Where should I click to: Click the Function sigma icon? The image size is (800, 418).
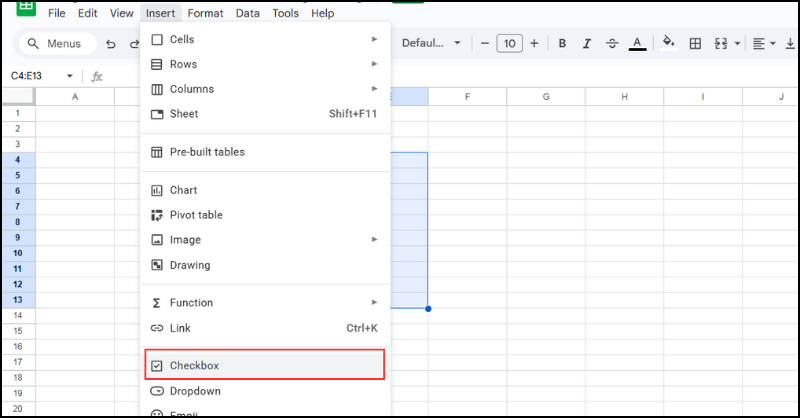pyautogui.click(x=157, y=303)
